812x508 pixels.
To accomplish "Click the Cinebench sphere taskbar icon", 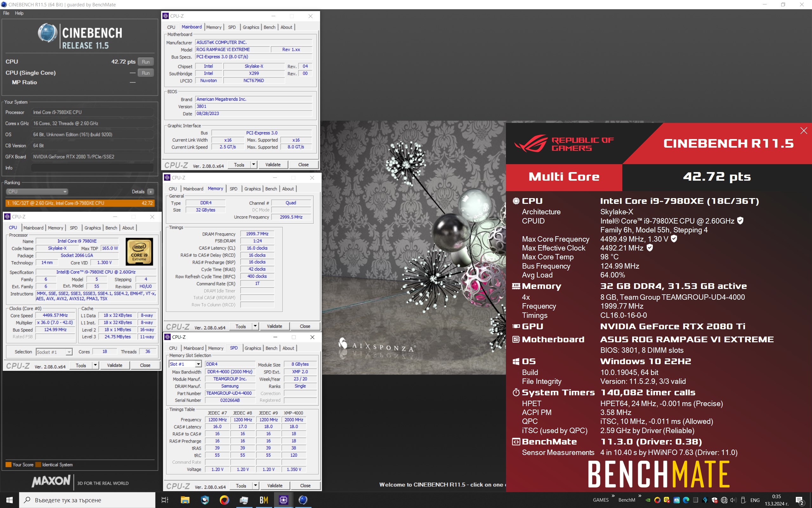I will click(x=303, y=500).
